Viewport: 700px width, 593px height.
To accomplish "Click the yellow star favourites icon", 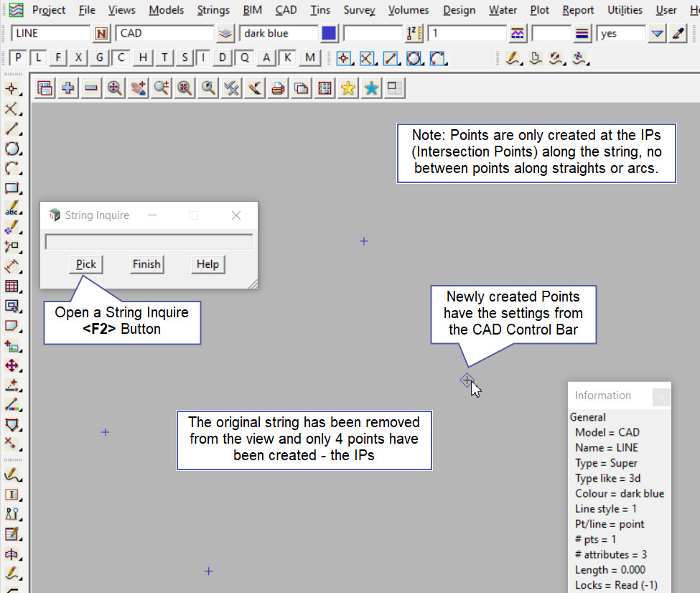I will point(348,88).
